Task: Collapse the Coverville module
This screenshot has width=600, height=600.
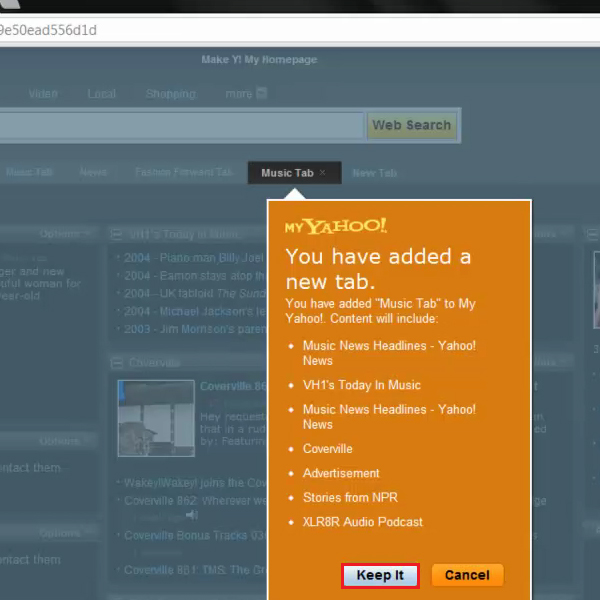Action: coord(117,362)
